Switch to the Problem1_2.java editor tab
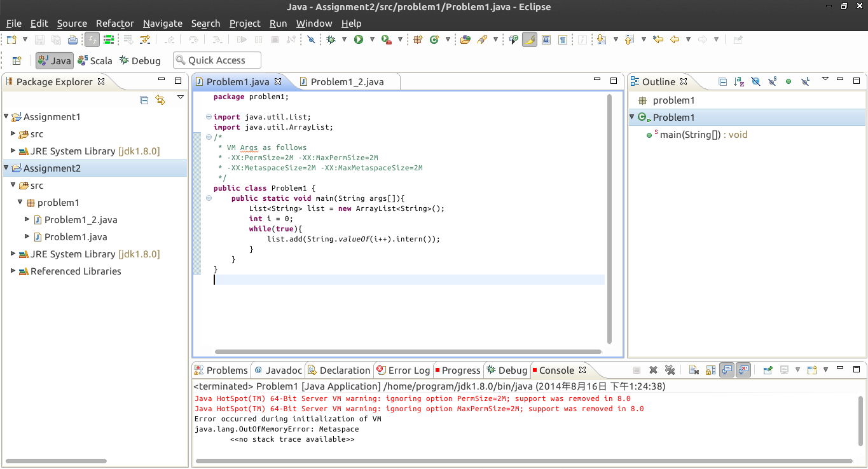This screenshot has width=868, height=469. coord(347,82)
